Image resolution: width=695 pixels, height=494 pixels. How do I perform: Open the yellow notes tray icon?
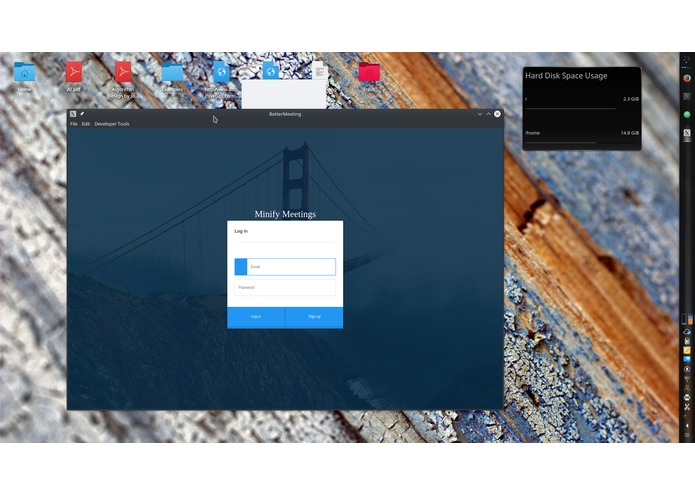pos(687,350)
